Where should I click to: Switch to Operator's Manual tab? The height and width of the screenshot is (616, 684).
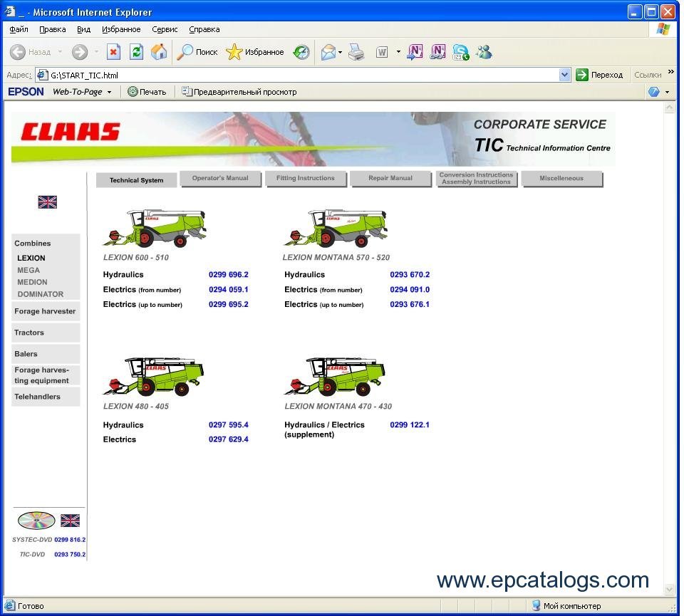(x=220, y=178)
